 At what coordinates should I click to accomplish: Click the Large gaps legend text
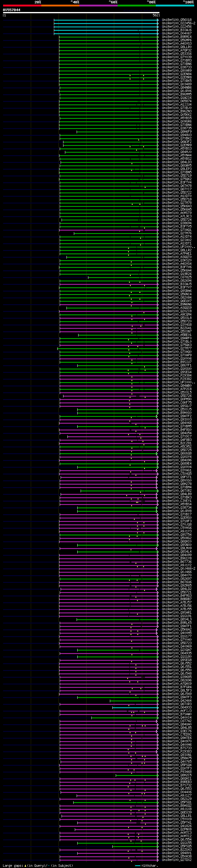coord(38,865)
